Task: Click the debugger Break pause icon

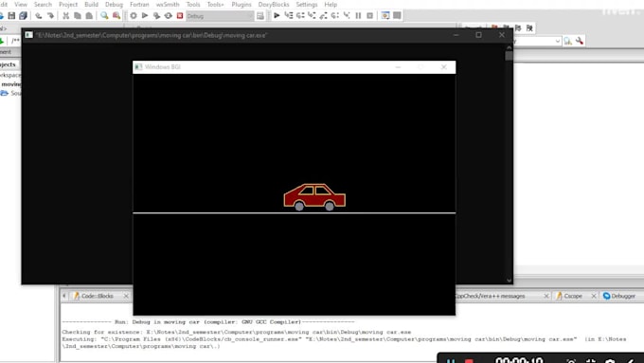Action: pyautogui.click(x=358, y=15)
